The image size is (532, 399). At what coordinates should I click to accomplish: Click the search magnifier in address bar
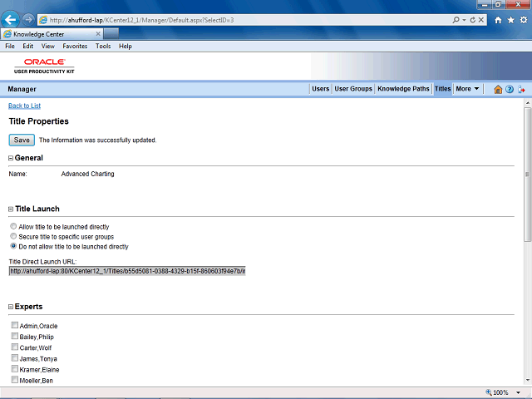click(456, 20)
